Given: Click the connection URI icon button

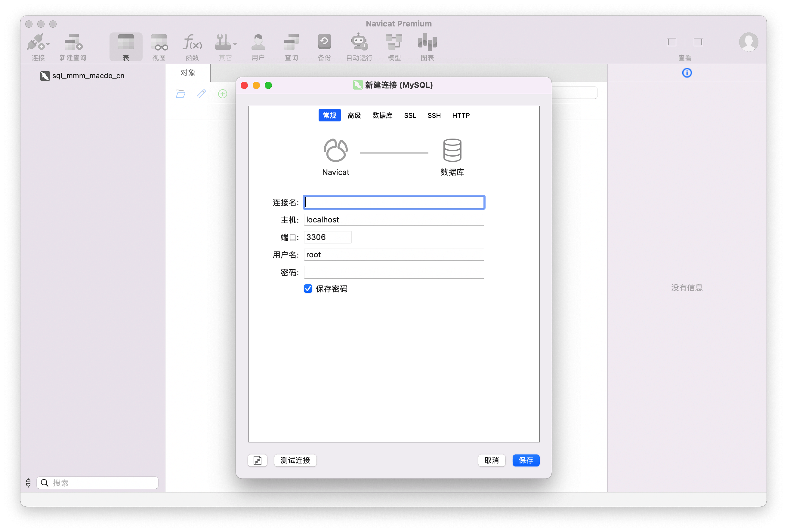Looking at the screenshot, I should click(257, 460).
